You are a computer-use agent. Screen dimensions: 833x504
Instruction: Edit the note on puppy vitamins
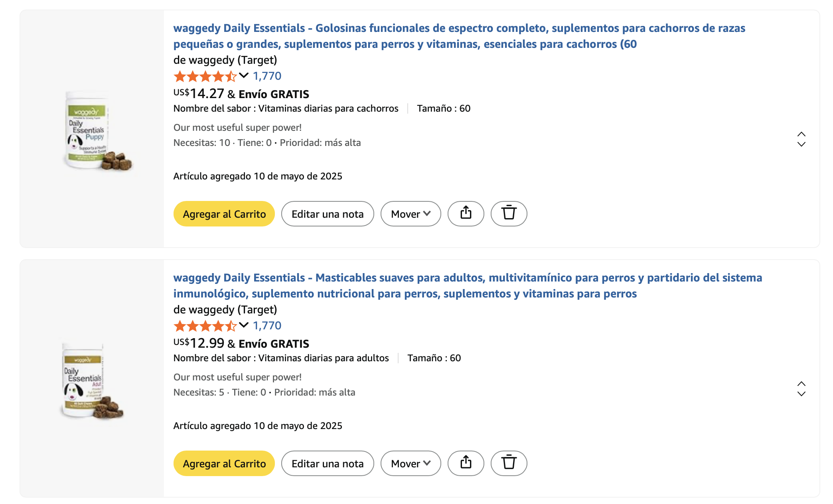pyautogui.click(x=328, y=214)
